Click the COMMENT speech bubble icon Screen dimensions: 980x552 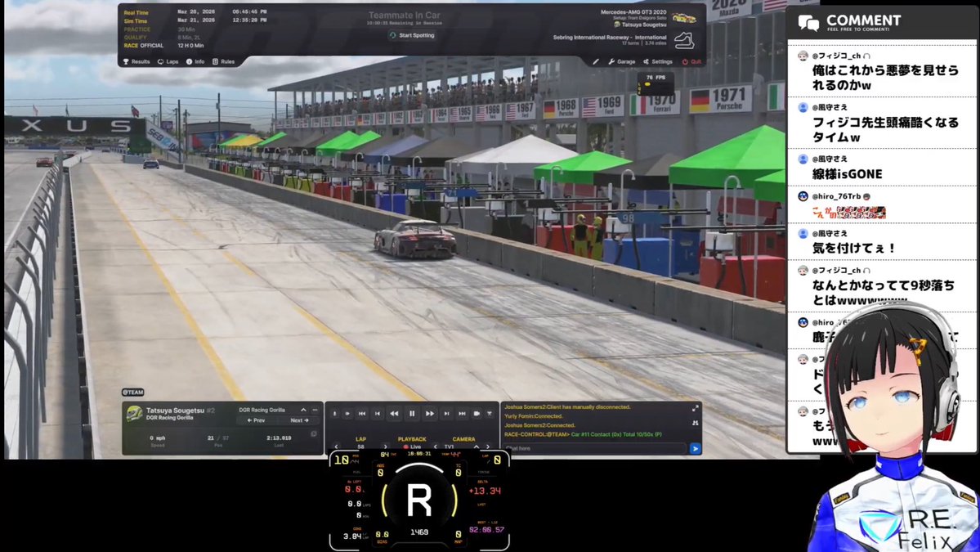pos(808,23)
